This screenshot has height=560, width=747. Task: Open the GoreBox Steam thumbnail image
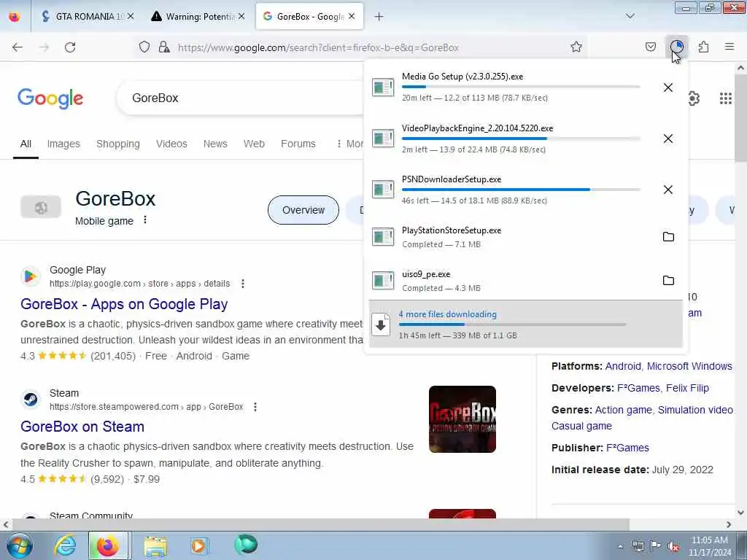click(462, 419)
